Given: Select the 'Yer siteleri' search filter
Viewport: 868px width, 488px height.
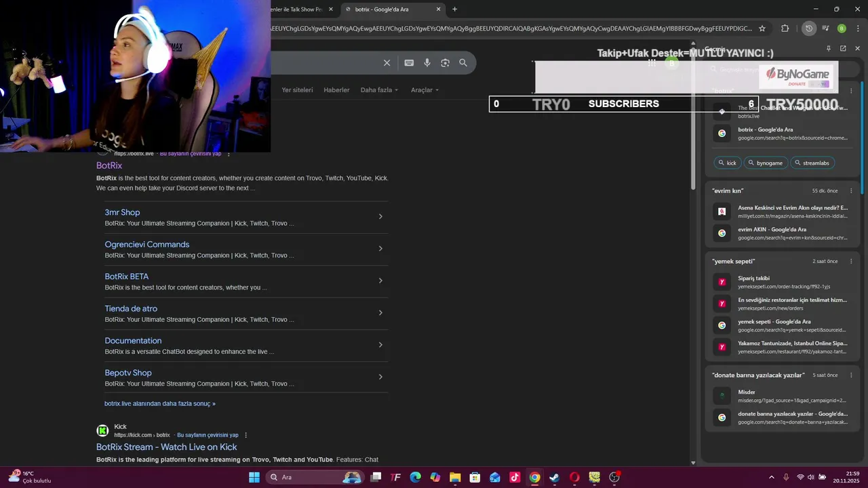Looking at the screenshot, I should tap(297, 90).
